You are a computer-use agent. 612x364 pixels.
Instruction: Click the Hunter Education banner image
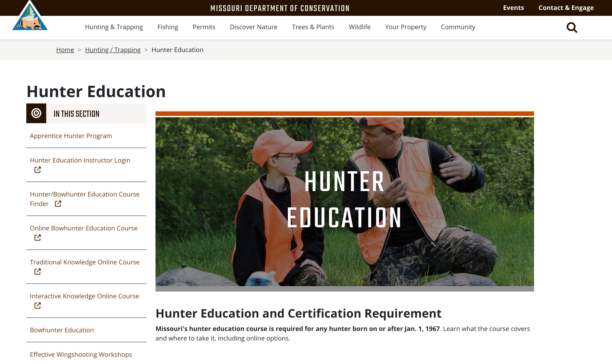tap(344, 201)
